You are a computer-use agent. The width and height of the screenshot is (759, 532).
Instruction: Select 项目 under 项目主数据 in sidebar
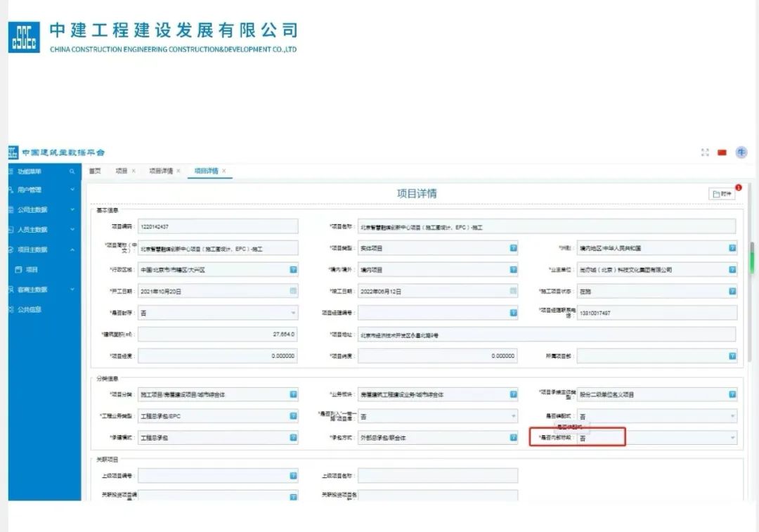32,269
